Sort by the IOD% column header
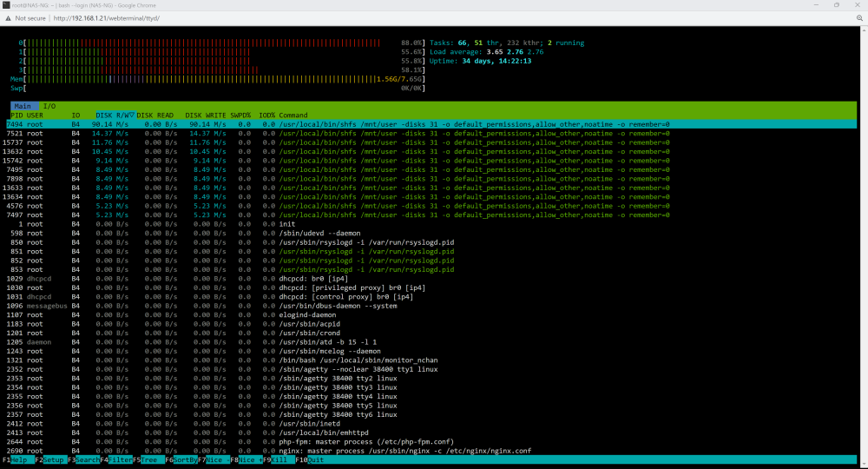The width and height of the screenshot is (868, 469). click(266, 116)
